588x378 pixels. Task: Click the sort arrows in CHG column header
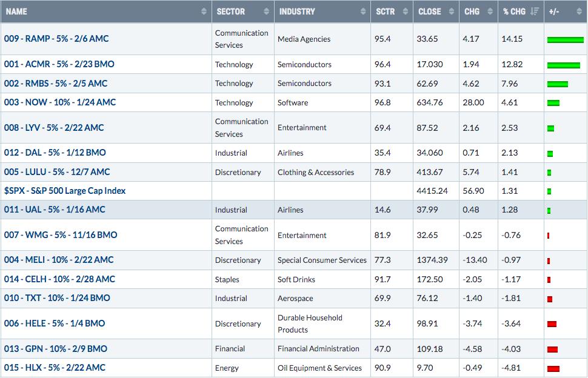(x=490, y=12)
